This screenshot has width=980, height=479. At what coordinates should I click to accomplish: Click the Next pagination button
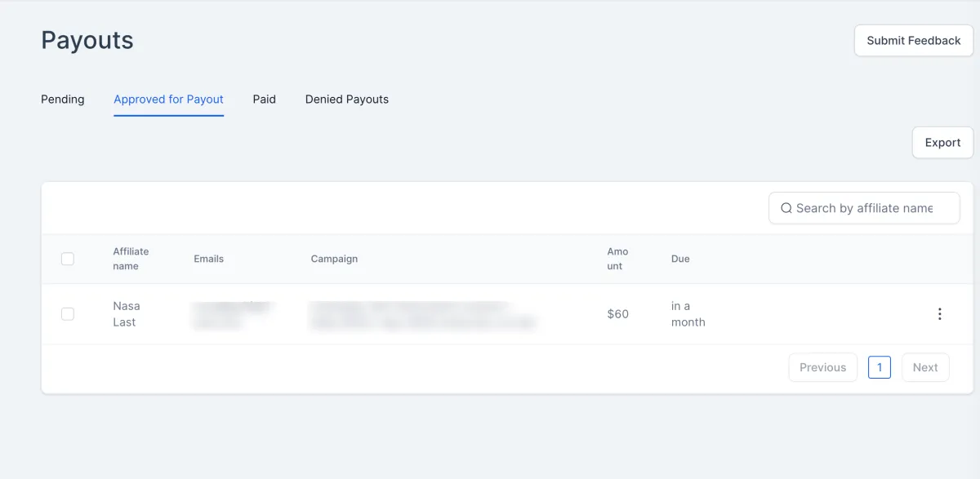pyautogui.click(x=924, y=367)
